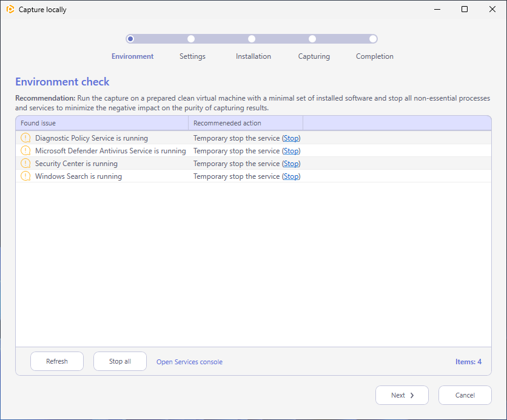
Task: Click the warning icon beside Microsoft Defender Antivirus Service
Action: (x=25, y=150)
